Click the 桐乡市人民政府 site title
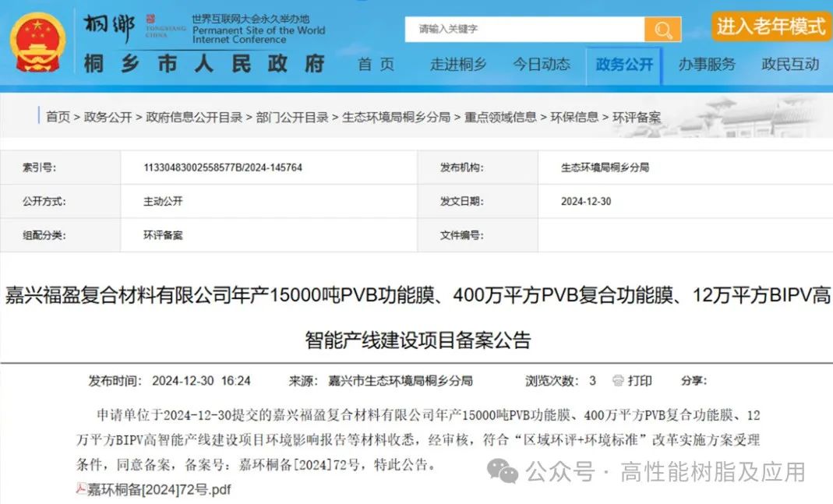Image resolution: width=833 pixels, height=504 pixels. pos(204,64)
